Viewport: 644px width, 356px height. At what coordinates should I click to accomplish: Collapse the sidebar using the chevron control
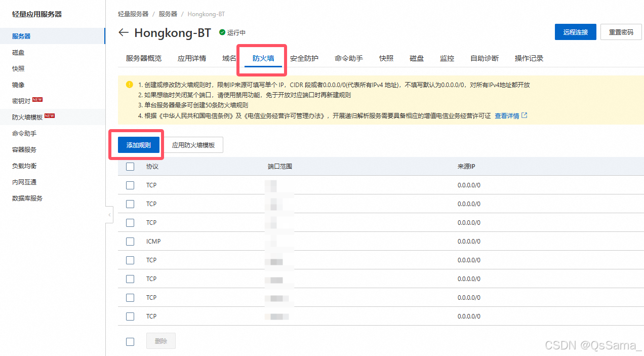(x=109, y=215)
